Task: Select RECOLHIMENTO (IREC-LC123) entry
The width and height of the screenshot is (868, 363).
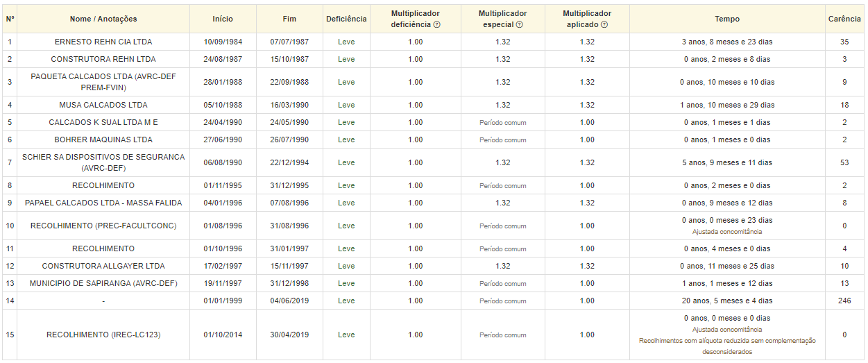Action: [x=103, y=335]
